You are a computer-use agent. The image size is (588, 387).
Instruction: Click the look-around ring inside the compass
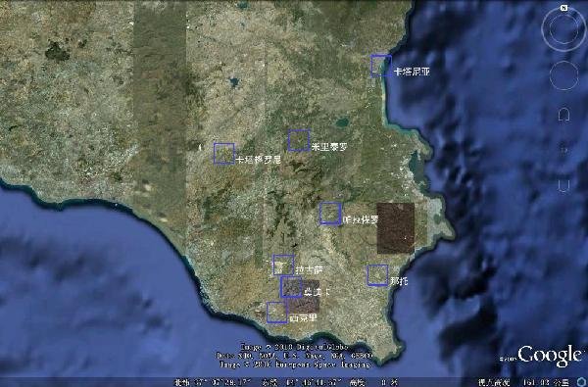(x=564, y=28)
